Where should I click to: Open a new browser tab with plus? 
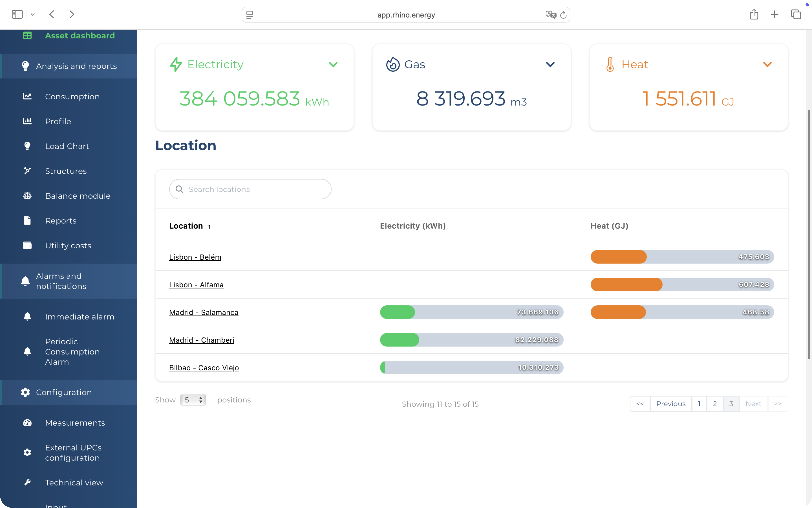point(775,14)
